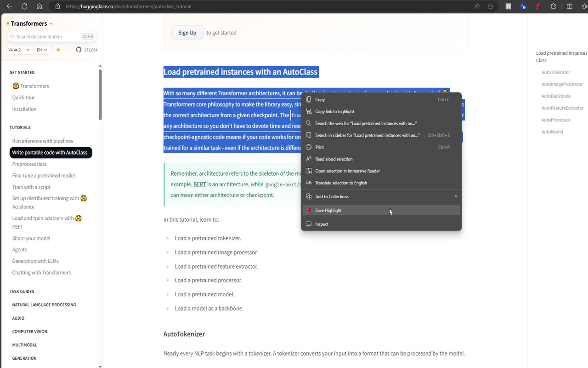Click the Sign Up button
The height and width of the screenshot is (368, 588).
[x=187, y=33]
